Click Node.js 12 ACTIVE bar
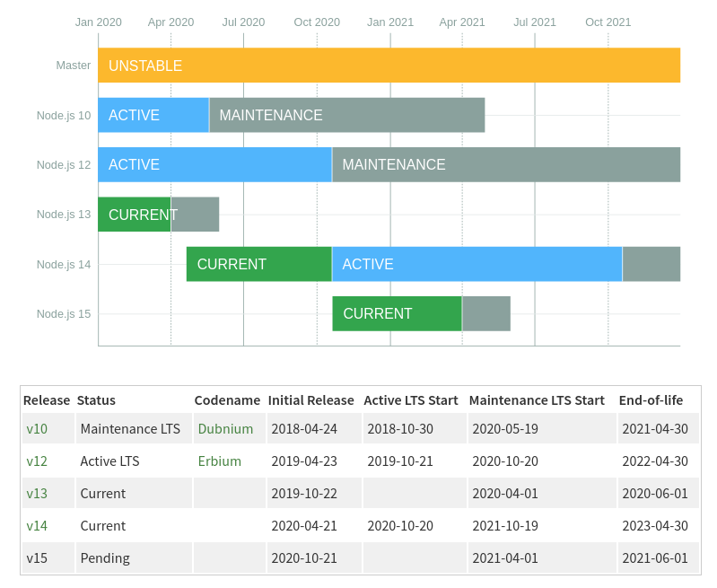This screenshot has height=588, width=717. click(x=214, y=165)
